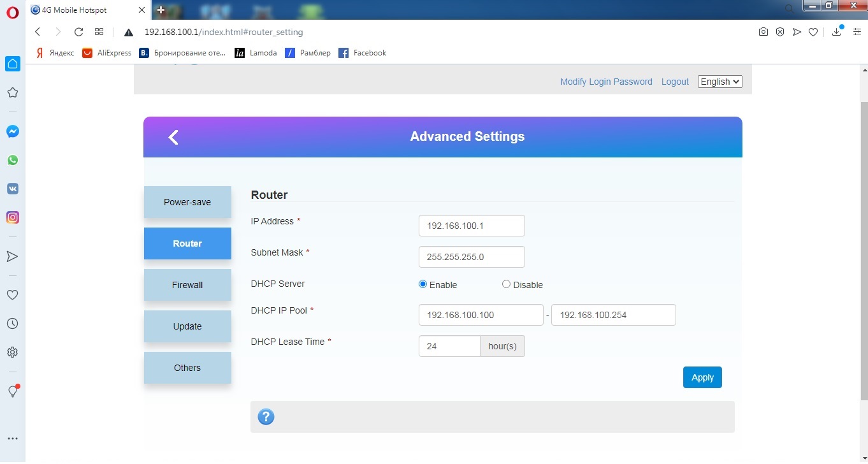Click the Modify Login Password link
Image resolution: width=868 pixels, height=464 pixels.
click(x=605, y=82)
